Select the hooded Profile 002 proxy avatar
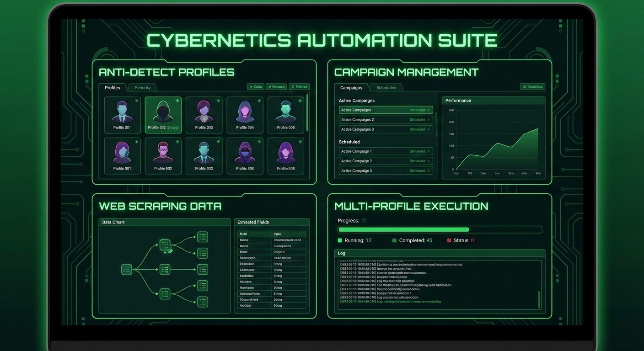The width and height of the screenshot is (644, 351). [163, 112]
